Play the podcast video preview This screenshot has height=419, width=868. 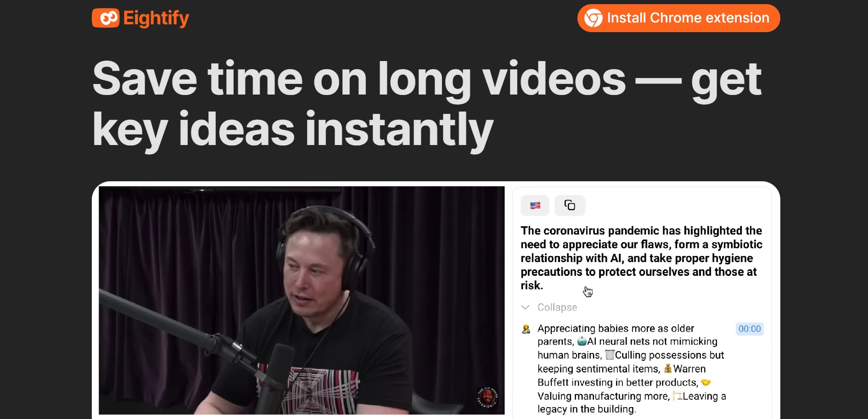tap(302, 300)
